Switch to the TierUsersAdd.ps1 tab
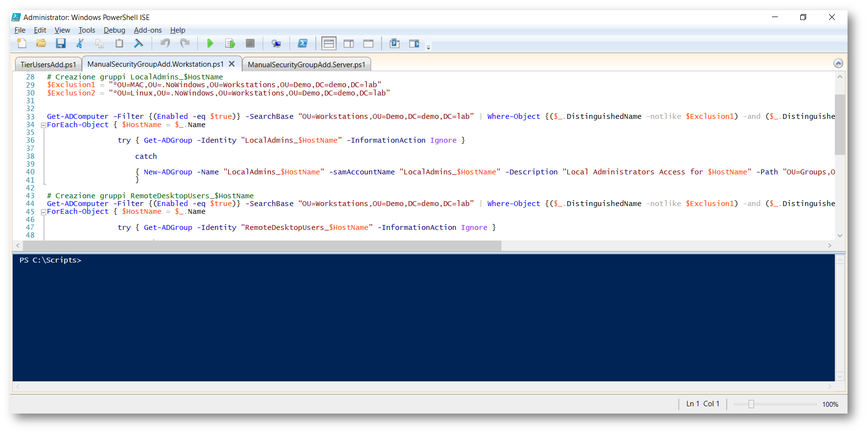 48,65
